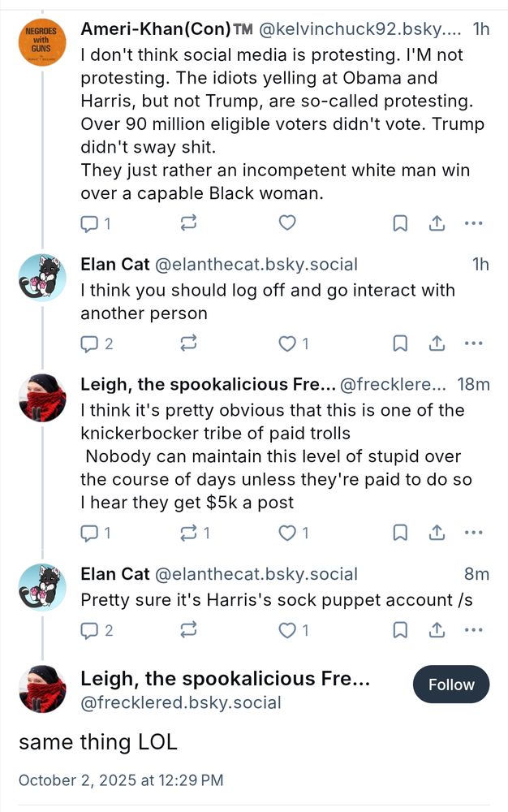This screenshot has width=508, height=812.
Task: Repost Ameri-Khan(Con)'s post
Action: tap(188, 223)
